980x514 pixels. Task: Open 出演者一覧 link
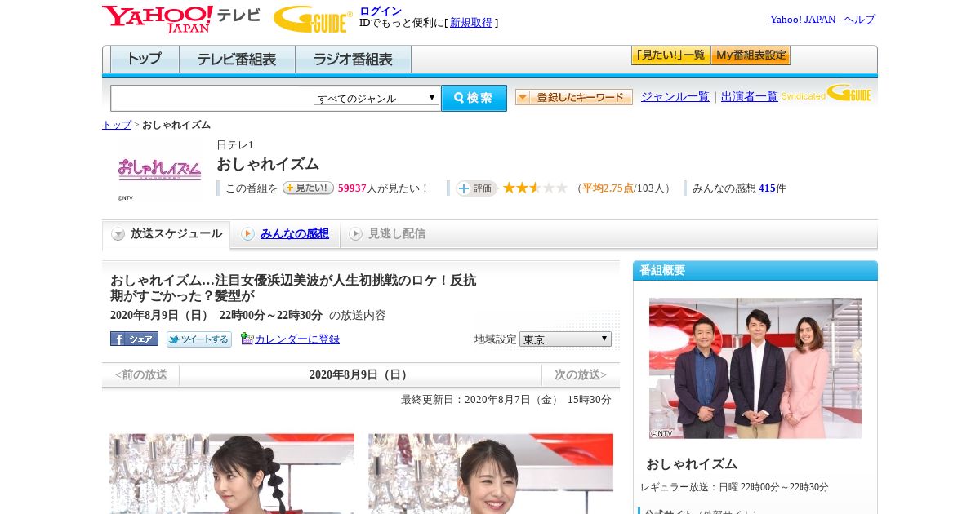(x=750, y=97)
